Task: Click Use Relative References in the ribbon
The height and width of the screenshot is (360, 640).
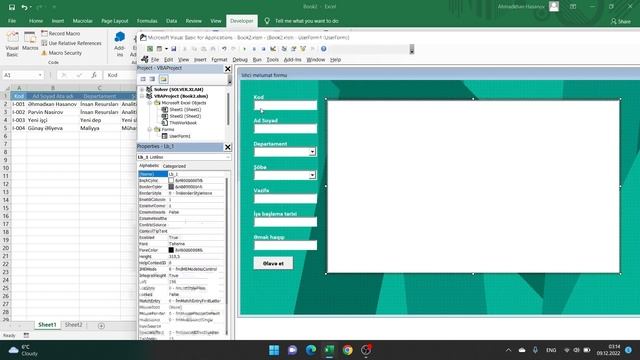Action: (71, 43)
